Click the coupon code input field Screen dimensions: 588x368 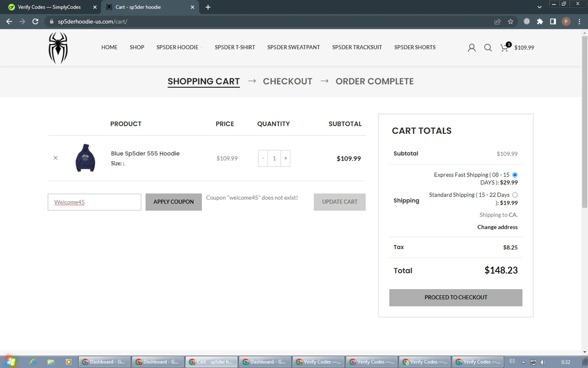pyautogui.click(x=94, y=202)
